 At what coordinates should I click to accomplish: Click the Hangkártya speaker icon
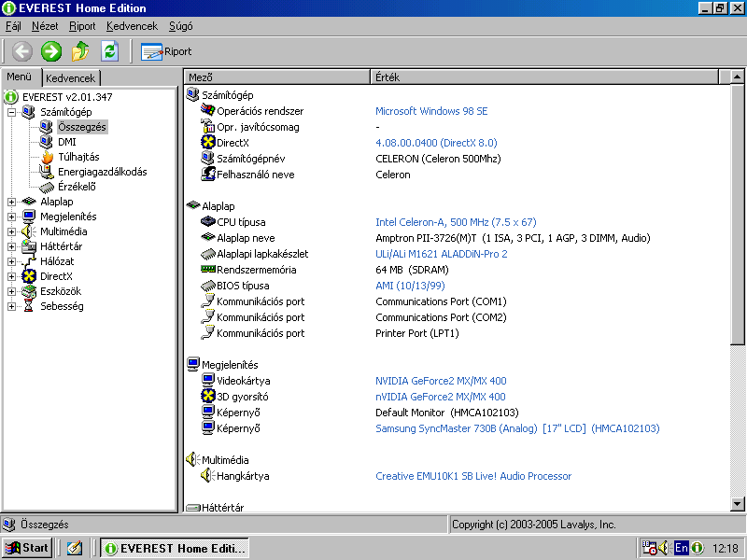pyautogui.click(x=207, y=475)
